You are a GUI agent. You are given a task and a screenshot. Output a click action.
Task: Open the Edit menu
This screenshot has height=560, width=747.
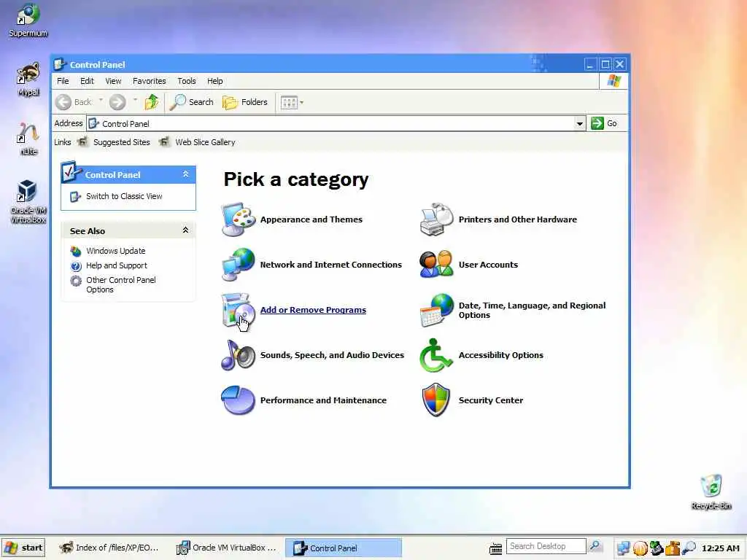click(87, 81)
